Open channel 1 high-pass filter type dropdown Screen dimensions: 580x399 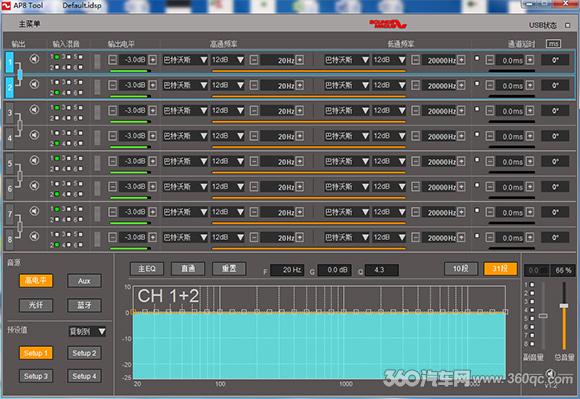tap(185, 60)
